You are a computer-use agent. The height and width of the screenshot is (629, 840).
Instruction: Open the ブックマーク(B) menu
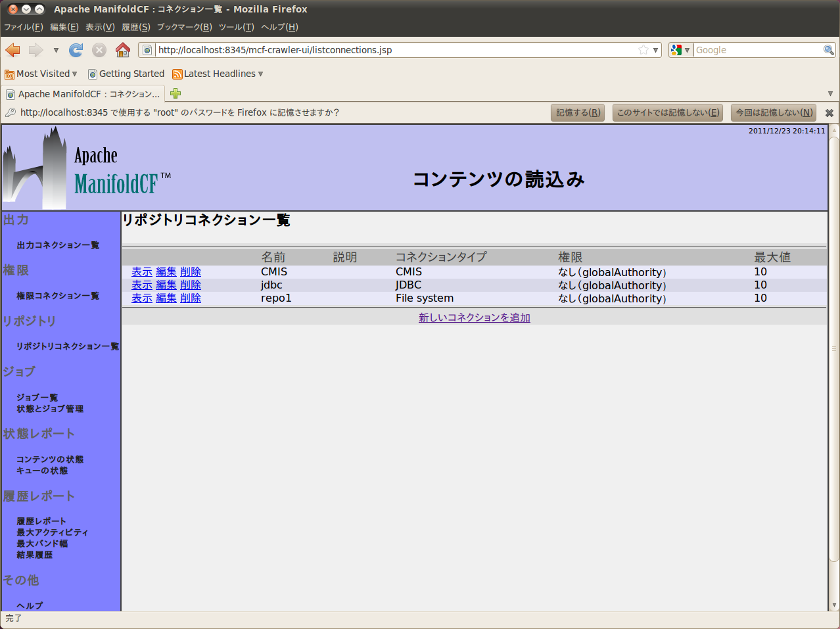184,27
